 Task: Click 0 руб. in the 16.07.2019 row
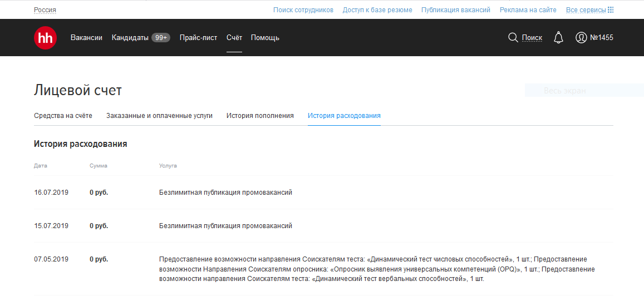click(99, 192)
